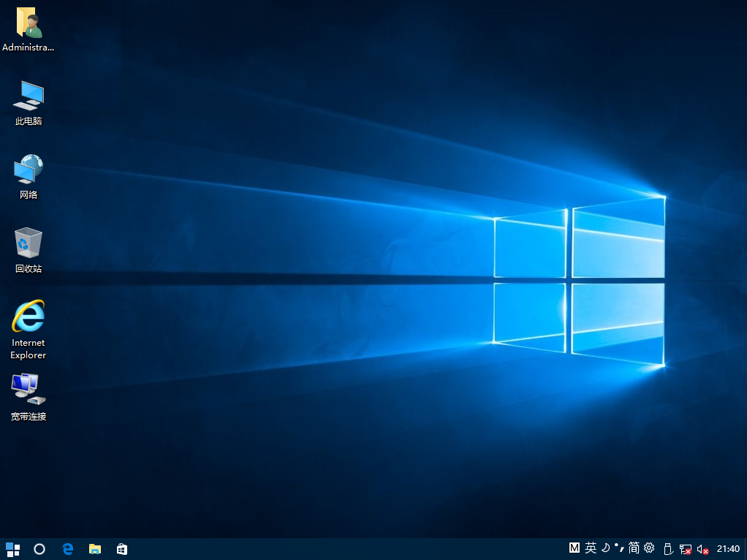Click the muted volume speaker icon
This screenshot has height=560, width=747.
coord(702,550)
